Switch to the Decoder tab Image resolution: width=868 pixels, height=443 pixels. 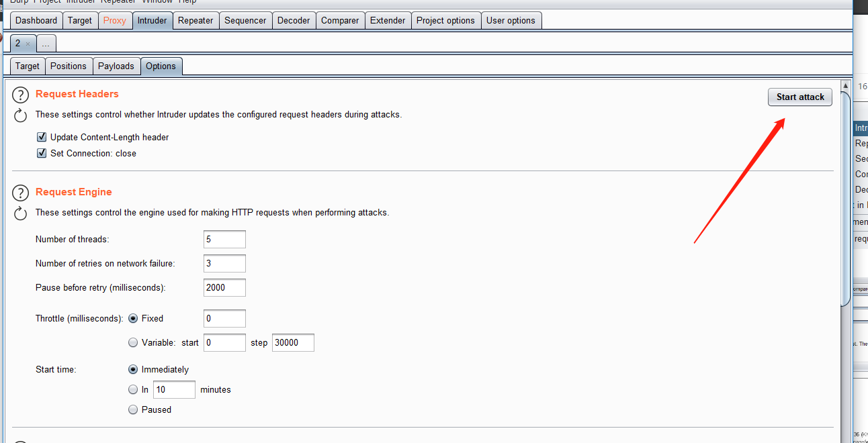tap(294, 20)
